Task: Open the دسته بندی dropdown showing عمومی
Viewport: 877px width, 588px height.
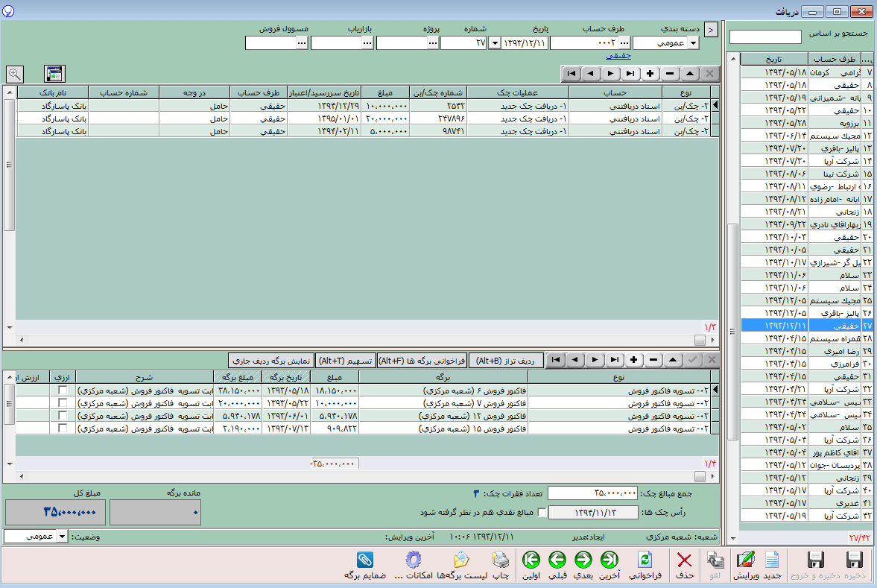Action: point(693,43)
